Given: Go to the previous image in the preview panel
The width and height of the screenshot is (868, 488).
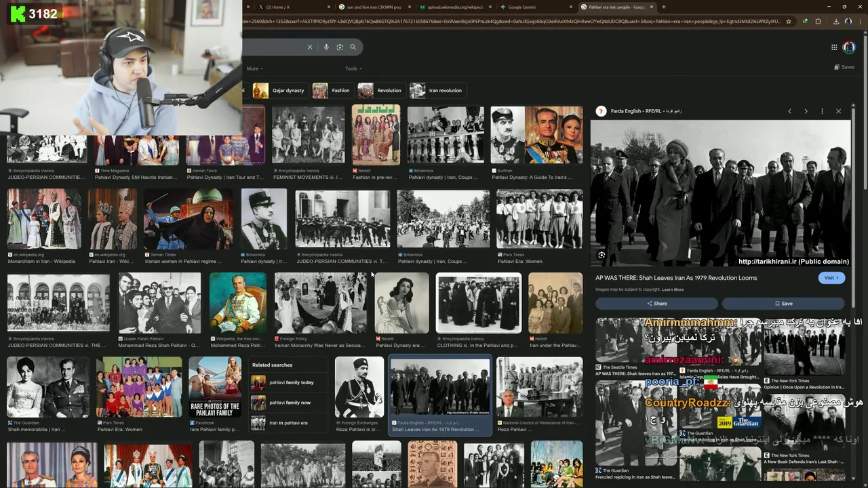Looking at the screenshot, I should coord(789,111).
